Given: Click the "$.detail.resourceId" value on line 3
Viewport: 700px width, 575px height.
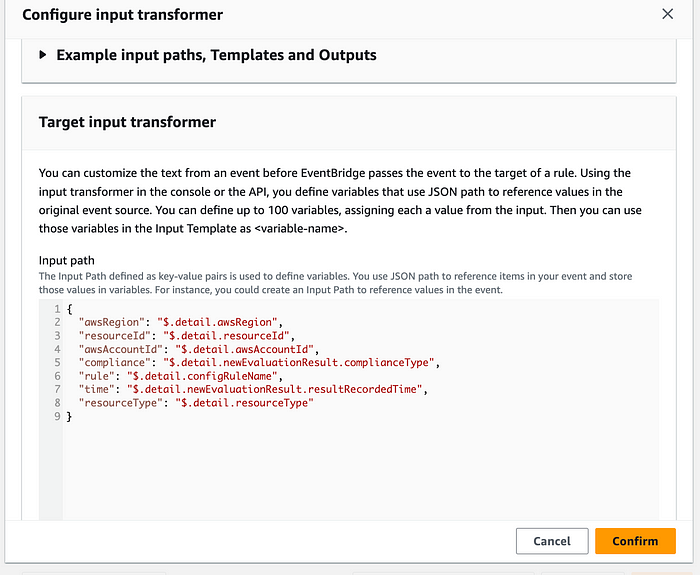Looking at the screenshot, I should tap(226, 336).
